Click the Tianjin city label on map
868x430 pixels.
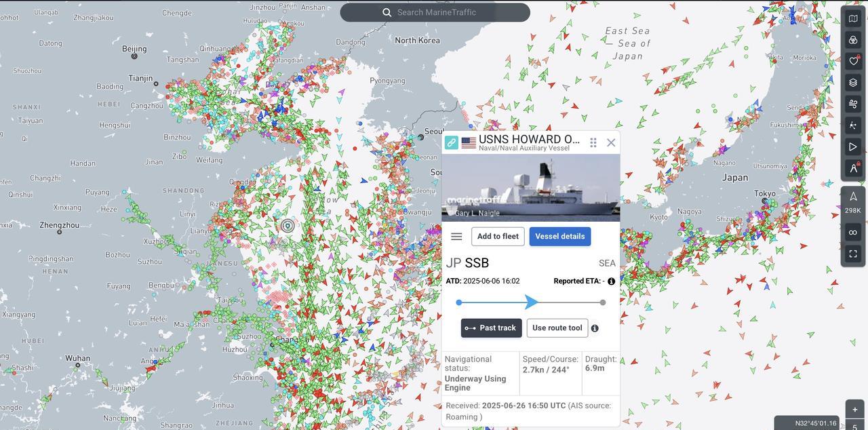(x=140, y=78)
